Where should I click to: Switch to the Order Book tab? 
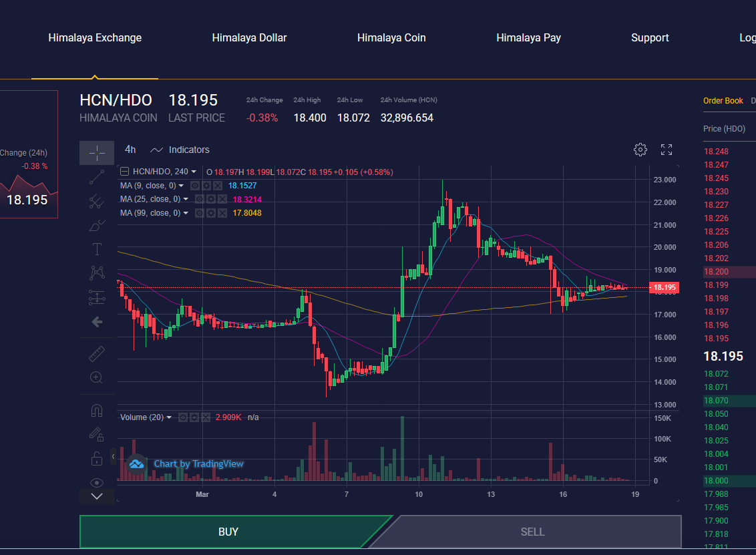click(723, 101)
